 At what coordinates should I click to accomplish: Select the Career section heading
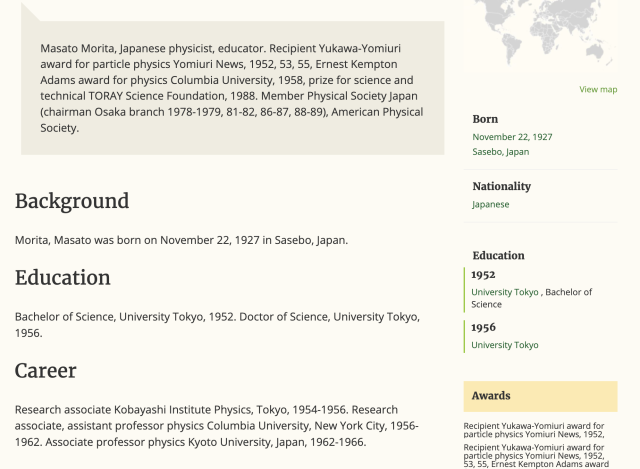point(45,371)
